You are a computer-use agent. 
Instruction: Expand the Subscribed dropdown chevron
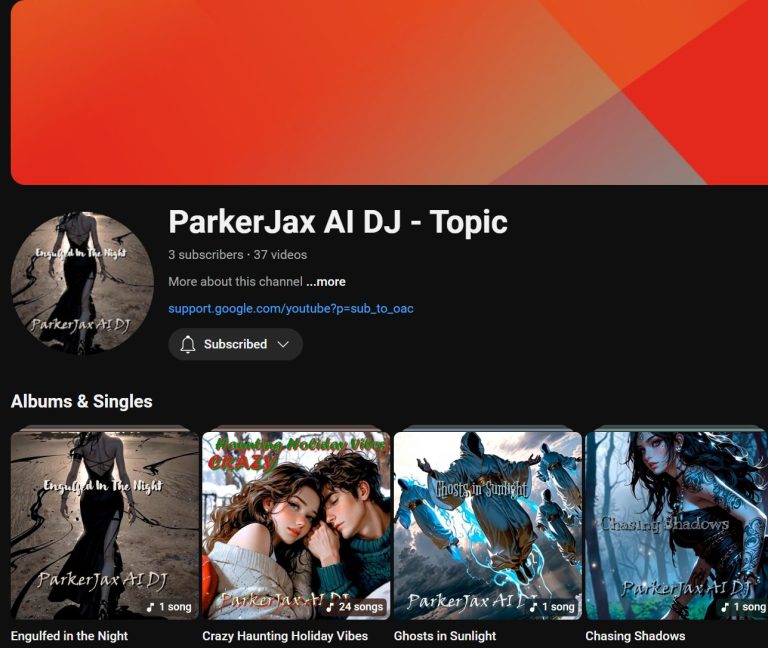[x=283, y=344]
